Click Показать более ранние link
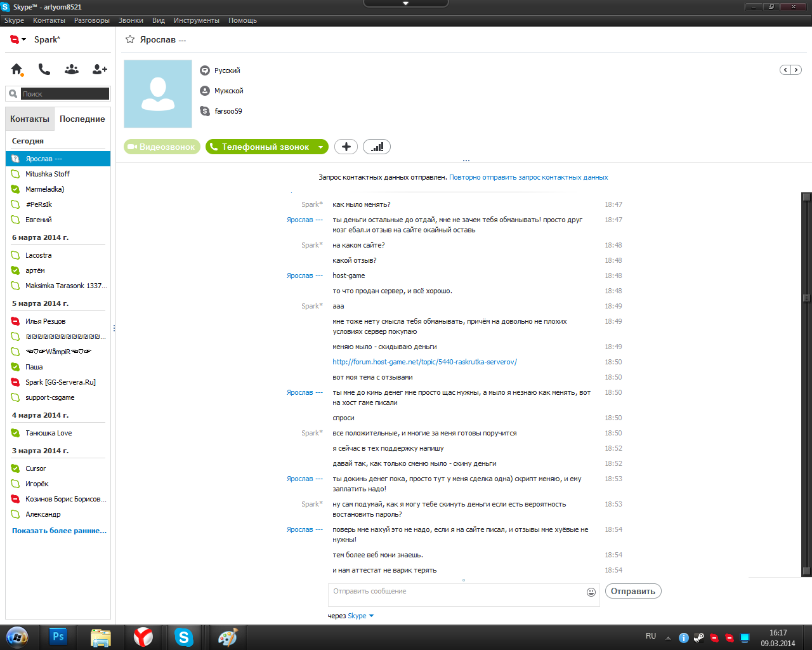The width and height of the screenshot is (812, 650). coord(59,531)
